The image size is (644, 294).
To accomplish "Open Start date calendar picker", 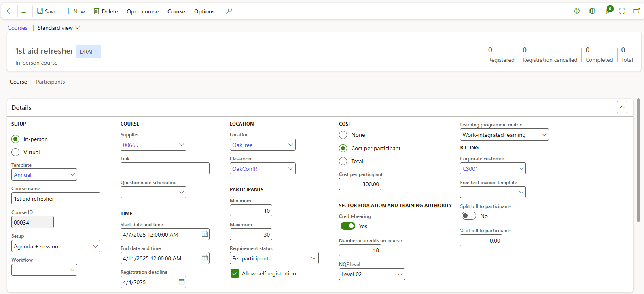I will [205, 234].
